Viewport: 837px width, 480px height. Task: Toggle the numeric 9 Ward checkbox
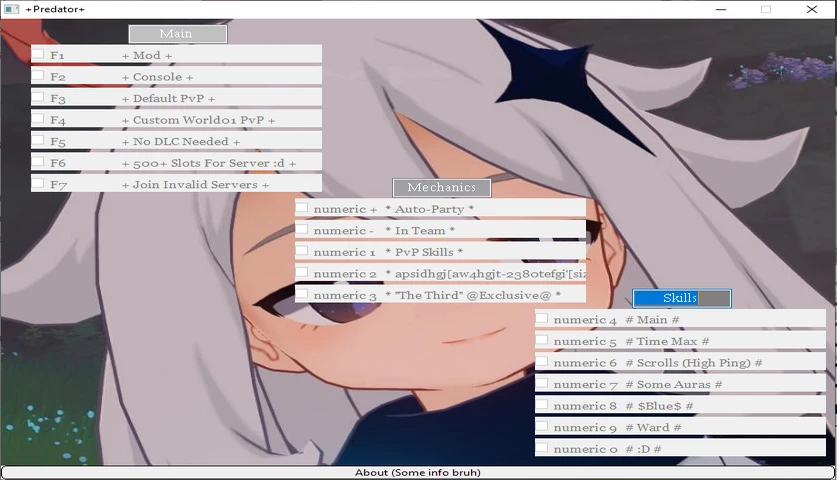(x=542, y=426)
